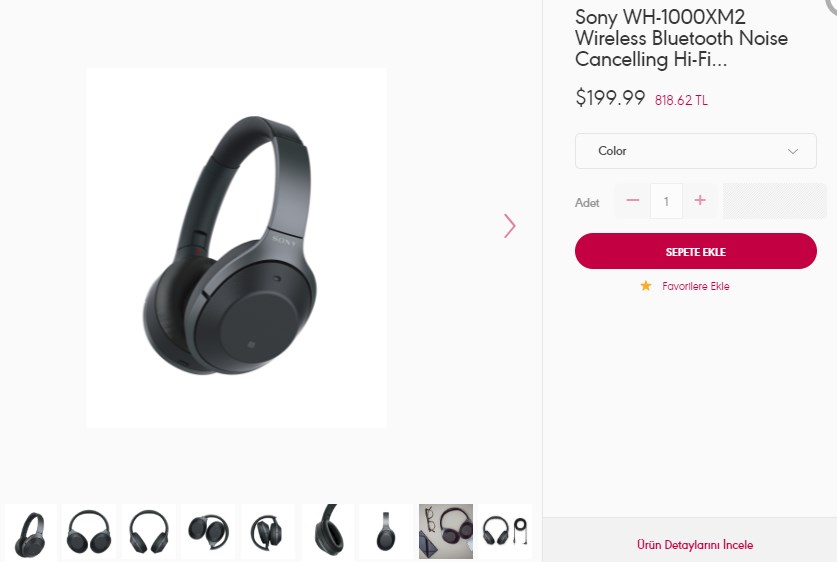The image size is (837, 562).
Task: Click the Favorilere Ekle link
Action: 695,286
